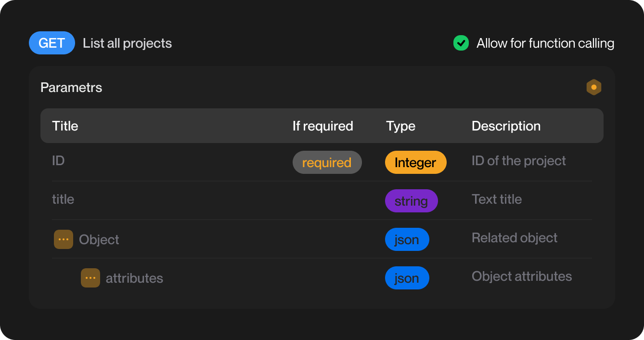Select the title parameter name
Viewport: 644px width, 340px height.
tap(63, 199)
